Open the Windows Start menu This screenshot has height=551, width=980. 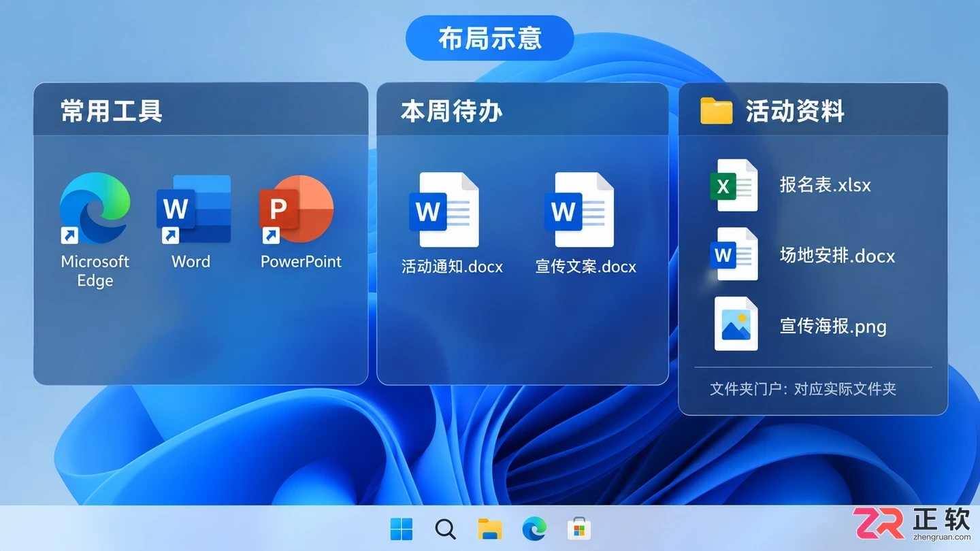(402, 529)
